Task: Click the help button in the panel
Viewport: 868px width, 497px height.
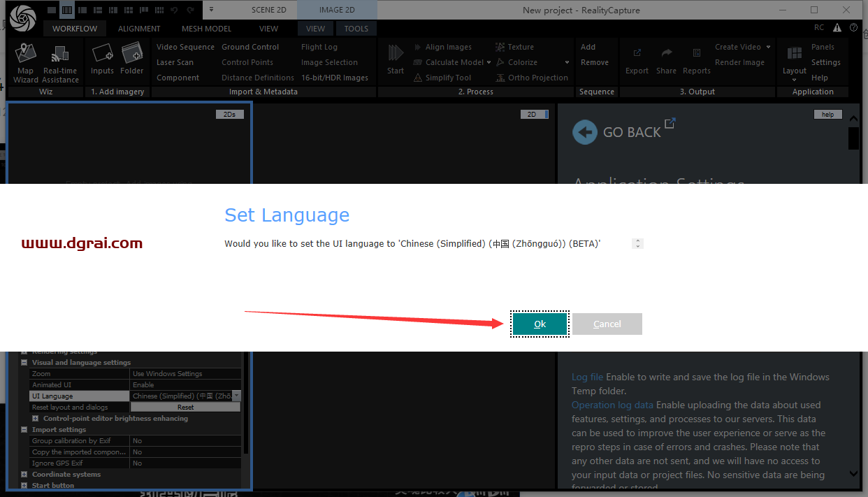Action: tap(827, 115)
